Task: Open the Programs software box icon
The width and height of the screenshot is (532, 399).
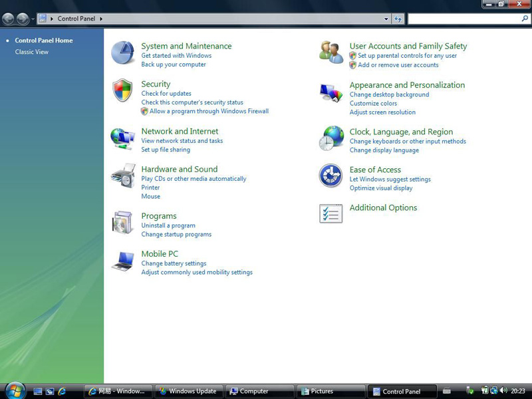Action: (x=122, y=223)
